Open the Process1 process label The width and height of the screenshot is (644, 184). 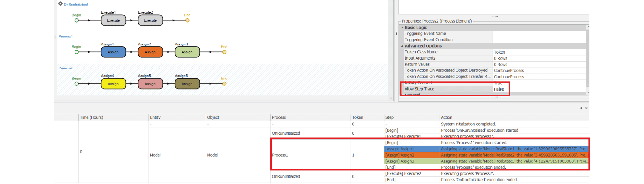[66, 36]
